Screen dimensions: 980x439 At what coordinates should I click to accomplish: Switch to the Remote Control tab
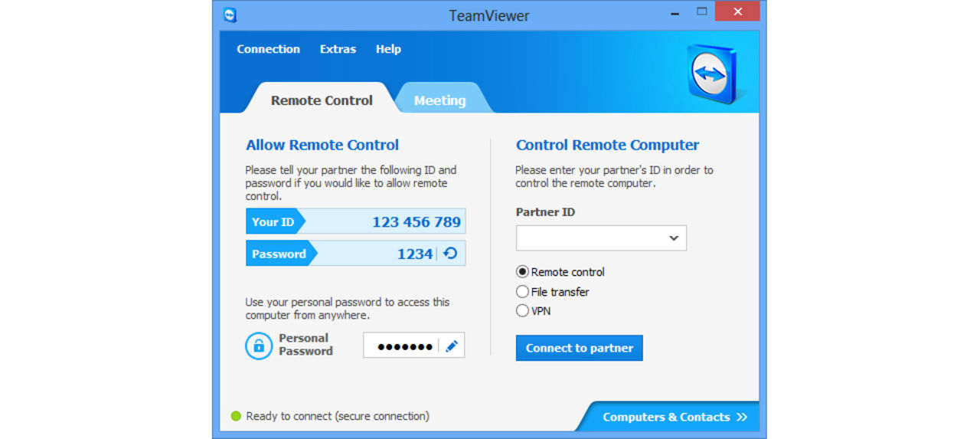coord(322,100)
